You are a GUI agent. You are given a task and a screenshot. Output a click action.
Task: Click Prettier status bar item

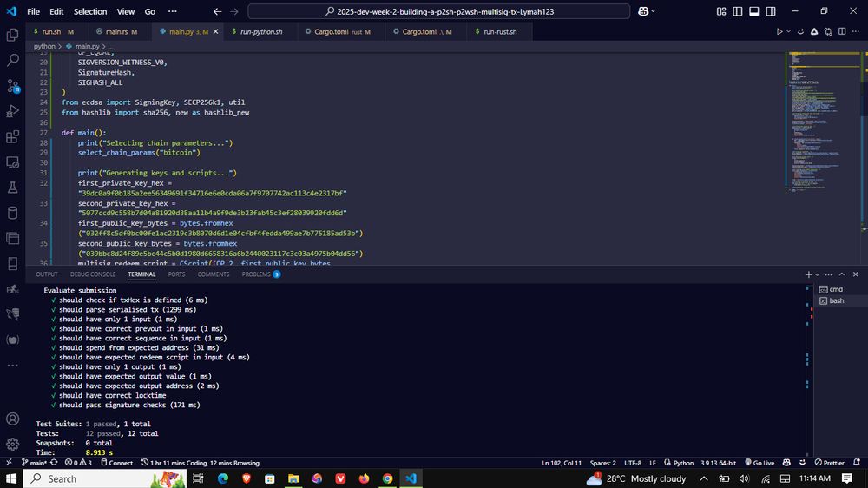829,463
